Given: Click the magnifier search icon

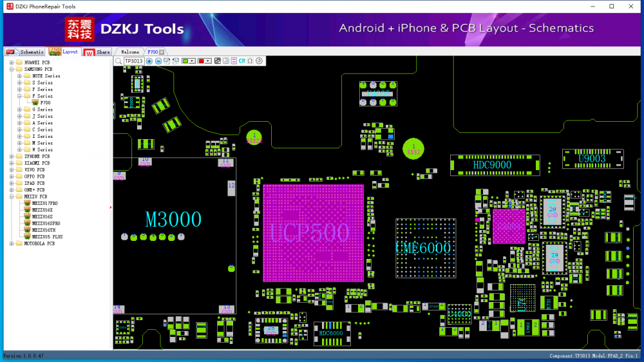Looking at the screenshot, I should [x=118, y=61].
